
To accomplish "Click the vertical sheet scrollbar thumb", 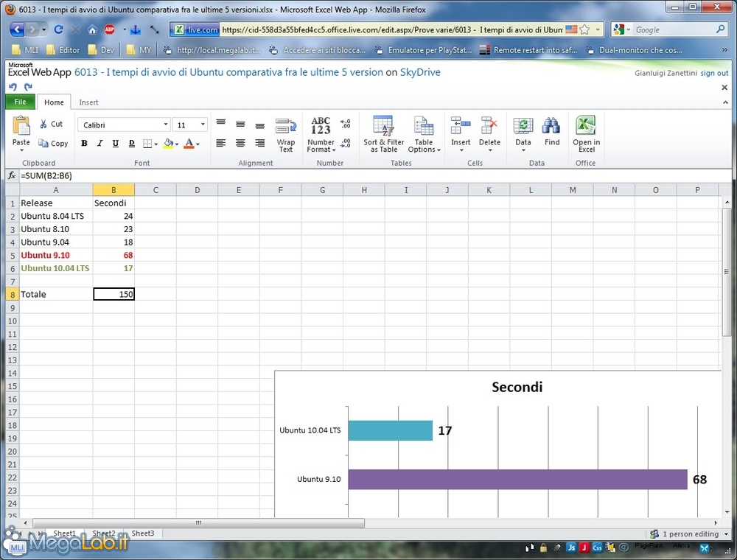I will coord(726,272).
